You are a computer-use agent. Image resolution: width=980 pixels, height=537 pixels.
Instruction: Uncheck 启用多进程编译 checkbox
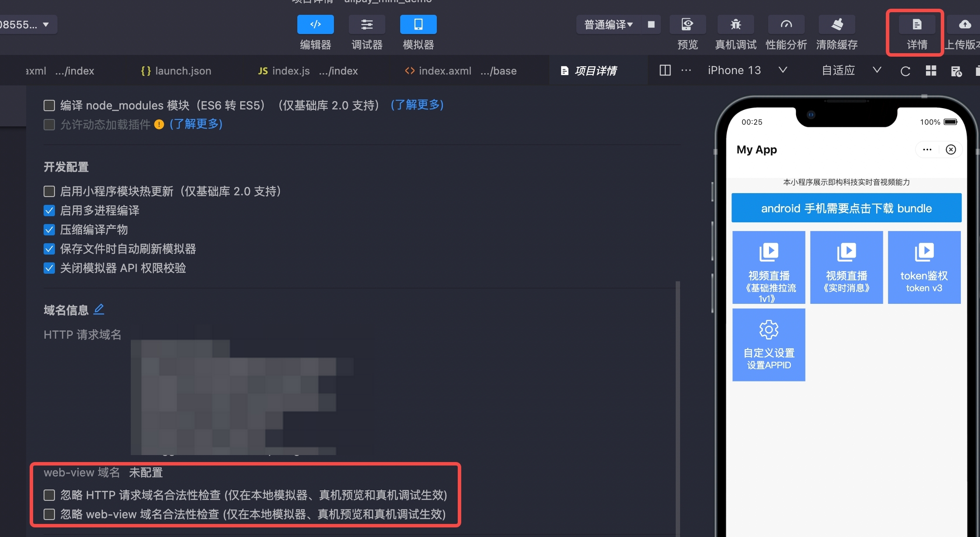[x=49, y=211]
